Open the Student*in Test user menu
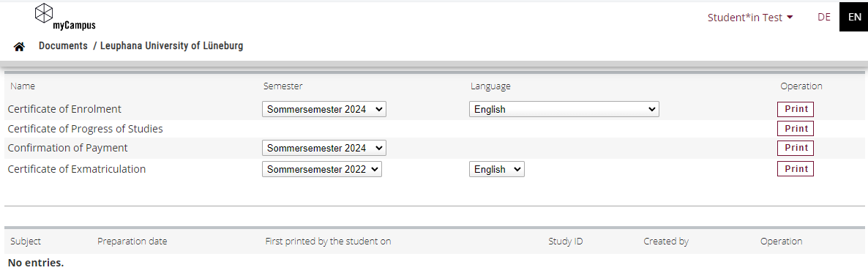The image size is (868, 273). (750, 18)
